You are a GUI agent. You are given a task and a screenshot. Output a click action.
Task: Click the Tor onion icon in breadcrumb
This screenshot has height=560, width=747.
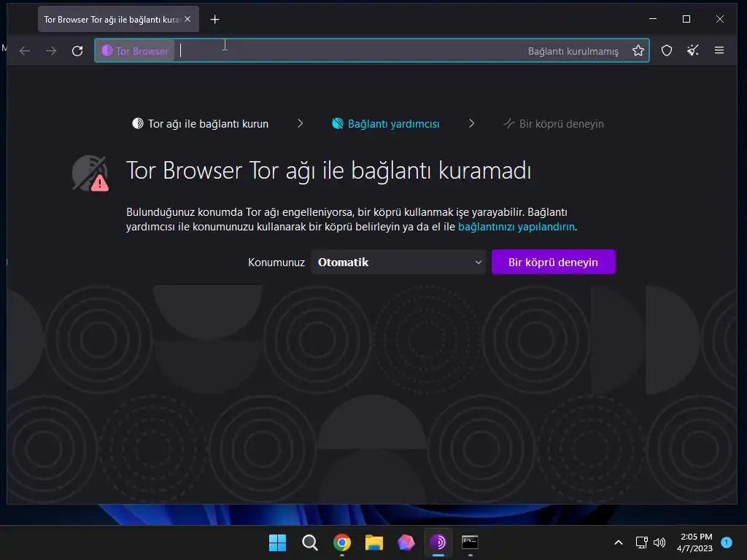tap(138, 123)
